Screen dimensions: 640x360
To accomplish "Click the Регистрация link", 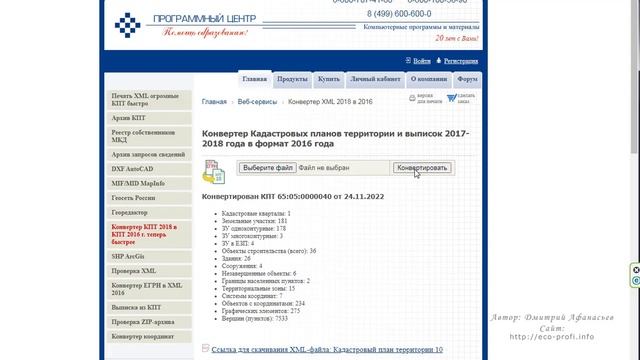I will 461,61.
